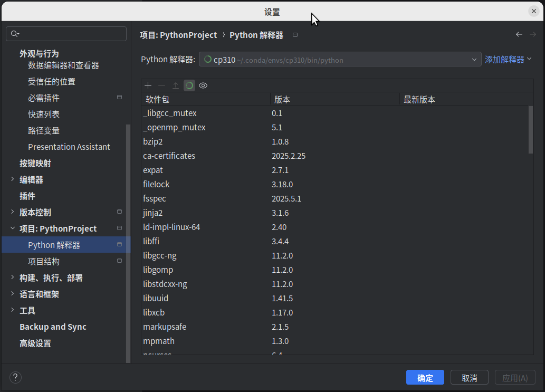Click the upgrade package arrow icon
Viewport: 545px width, 392px height.
click(176, 85)
